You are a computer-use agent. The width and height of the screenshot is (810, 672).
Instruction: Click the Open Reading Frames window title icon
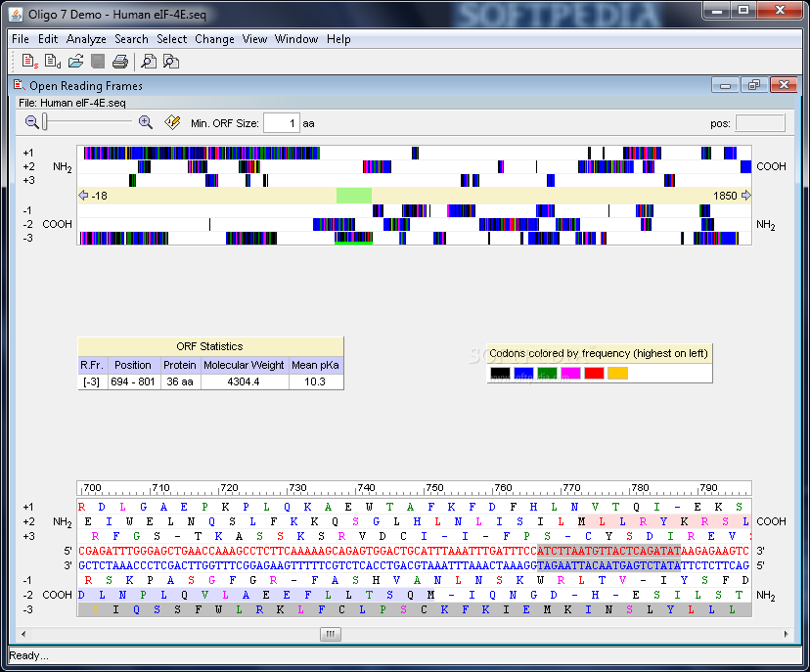pyautogui.click(x=20, y=85)
